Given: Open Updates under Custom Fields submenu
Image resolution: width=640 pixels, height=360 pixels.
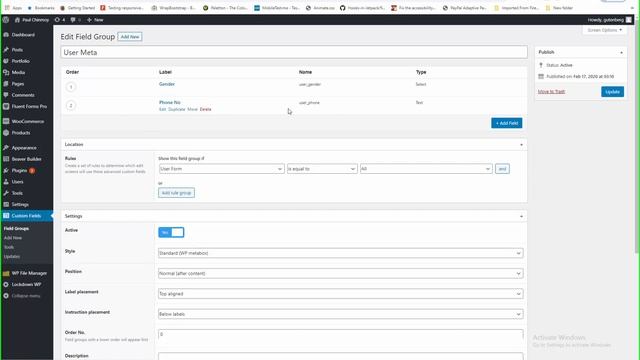Looking at the screenshot, I should (12, 257).
